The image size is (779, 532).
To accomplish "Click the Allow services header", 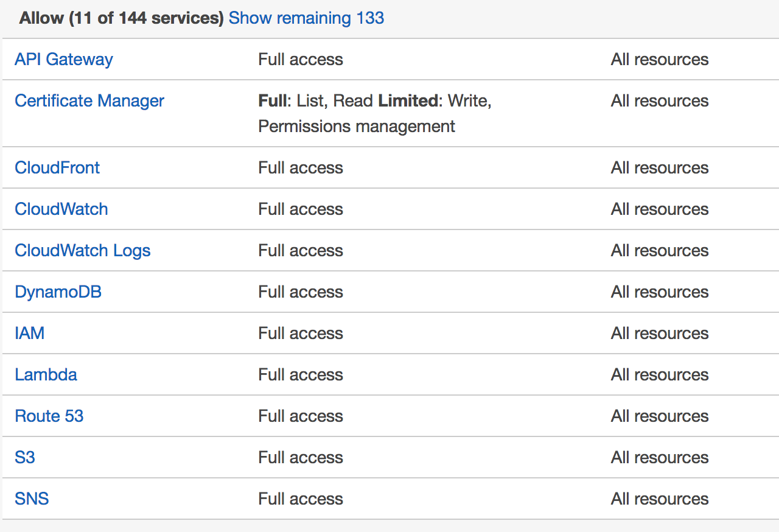I will click(119, 18).
